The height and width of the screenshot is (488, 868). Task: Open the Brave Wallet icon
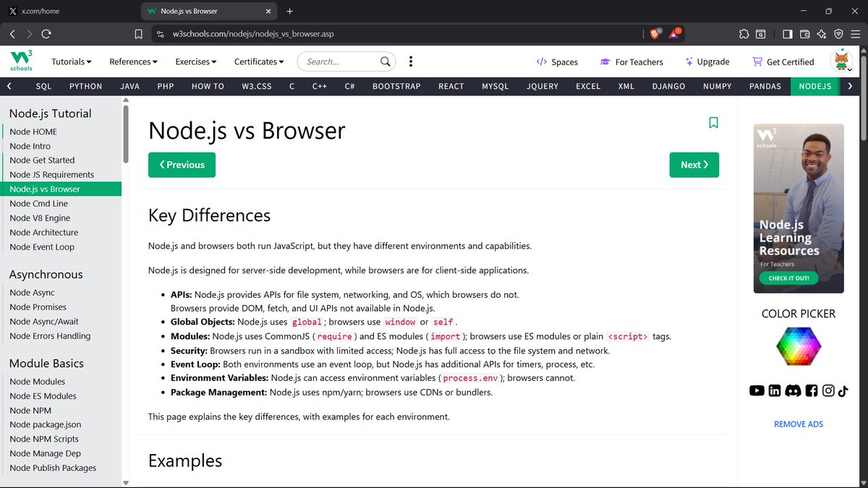805,34
